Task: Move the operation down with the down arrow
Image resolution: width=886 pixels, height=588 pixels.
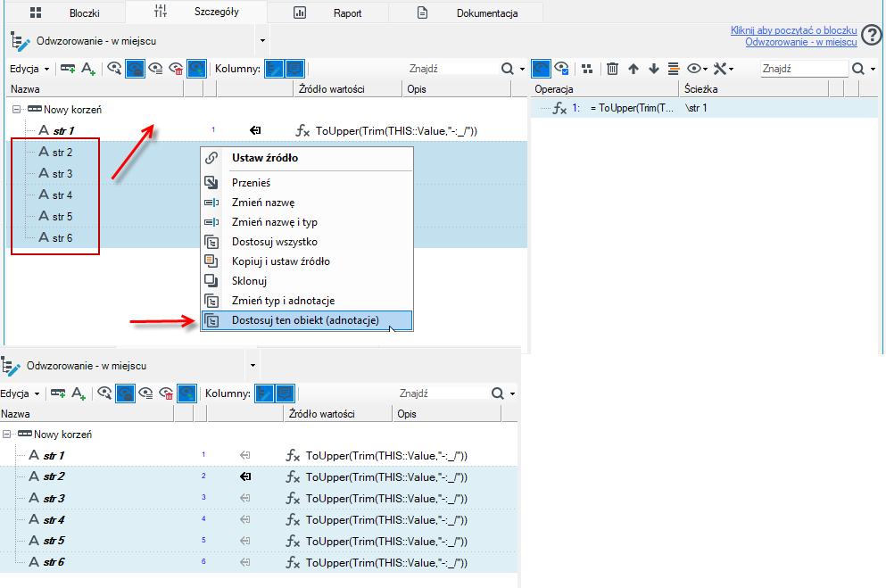Action: [654, 69]
